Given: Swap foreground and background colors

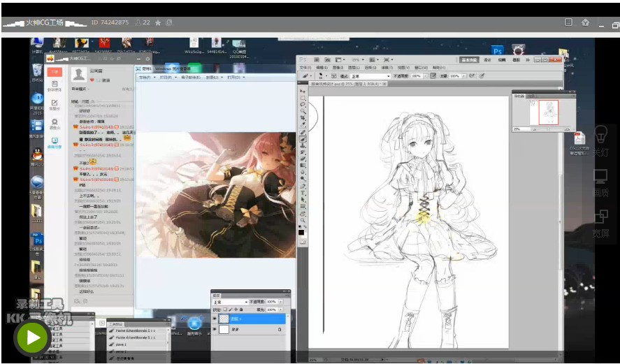Looking at the screenshot, I should coord(306,226).
